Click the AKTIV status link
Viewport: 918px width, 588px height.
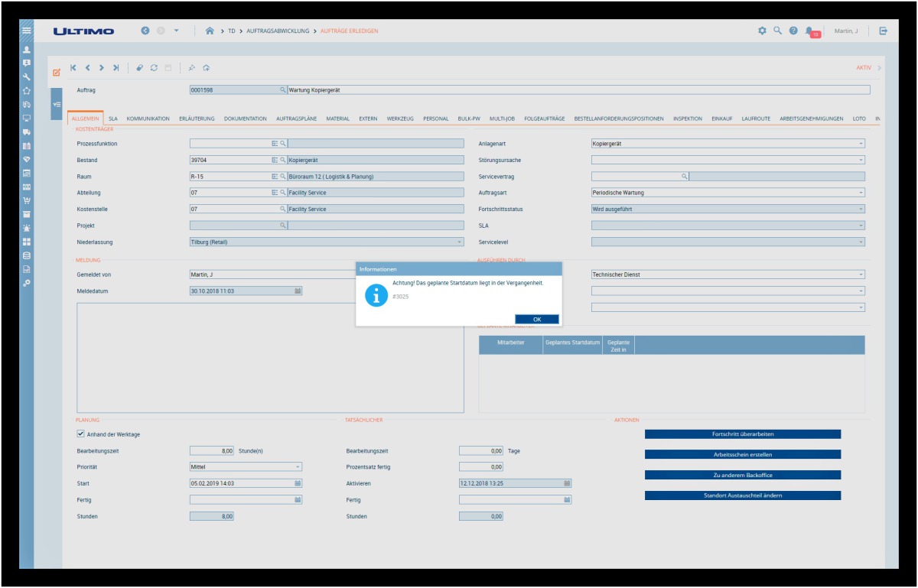[x=864, y=67]
